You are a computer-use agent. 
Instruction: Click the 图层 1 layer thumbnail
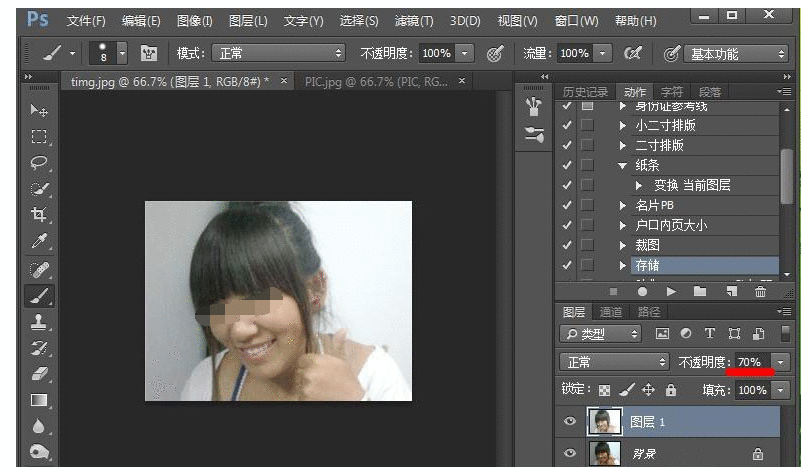click(603, 422)
